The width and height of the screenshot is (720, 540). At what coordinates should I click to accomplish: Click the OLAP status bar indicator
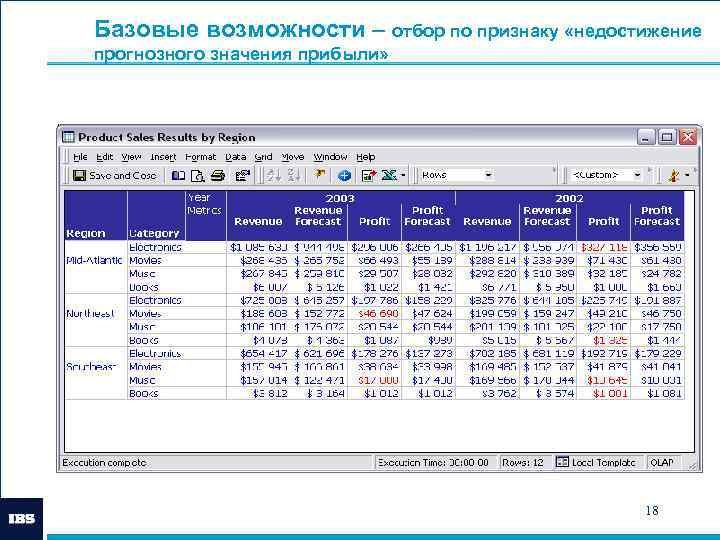click(x=662, y=462)
